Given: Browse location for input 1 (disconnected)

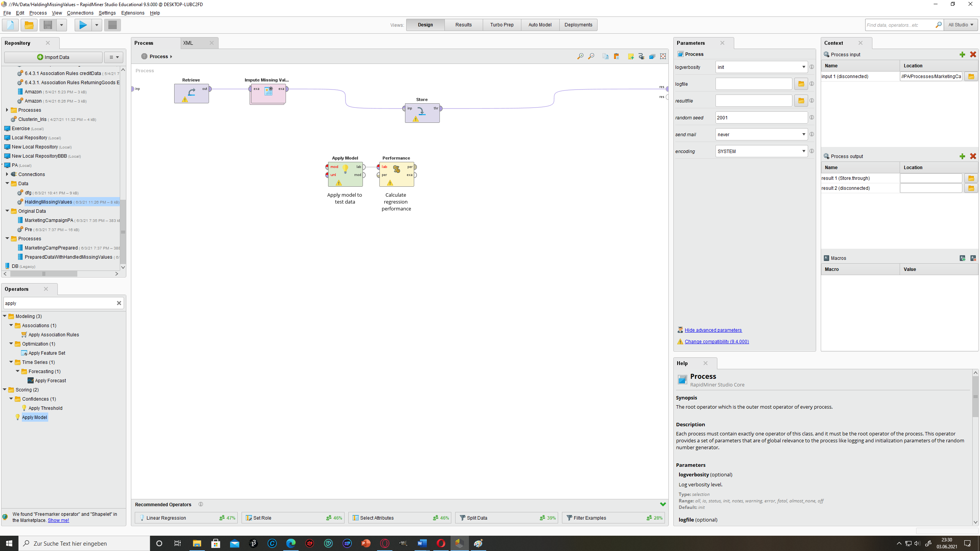Looking at the screenshot, I should click(971, 77).
